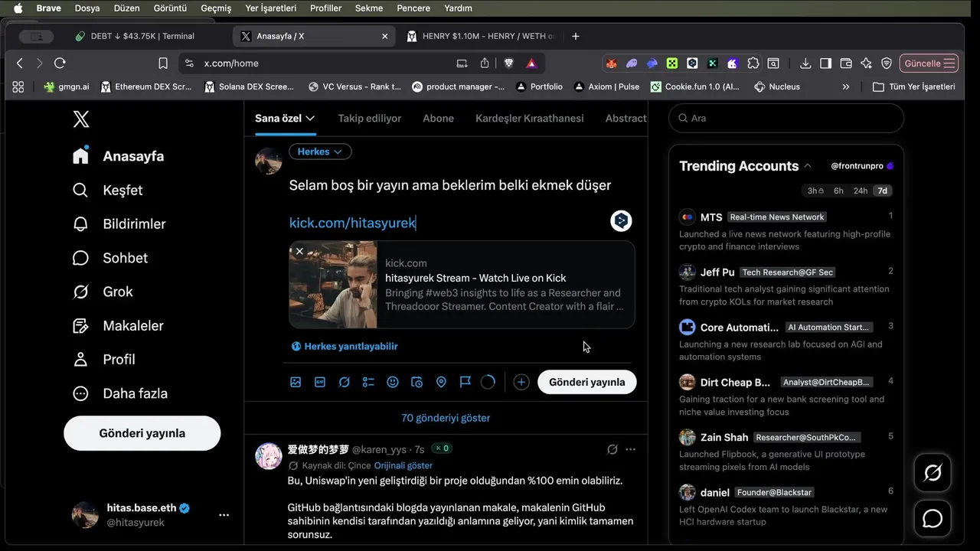Add media image to the post
The width and height of the screenshot is (980, 551).
296,382
